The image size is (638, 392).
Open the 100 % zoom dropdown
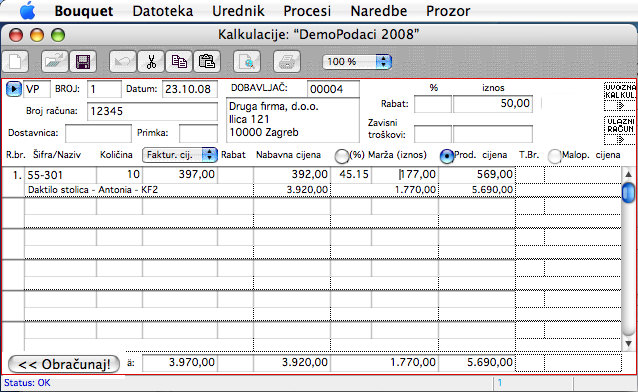pyautogui.click(x=357, y=62)
